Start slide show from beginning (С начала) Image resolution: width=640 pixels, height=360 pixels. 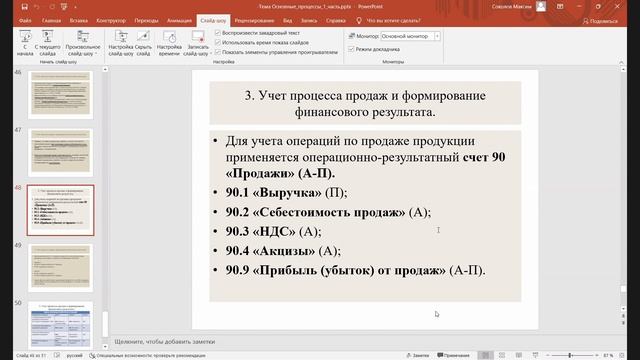coord(25,43)
